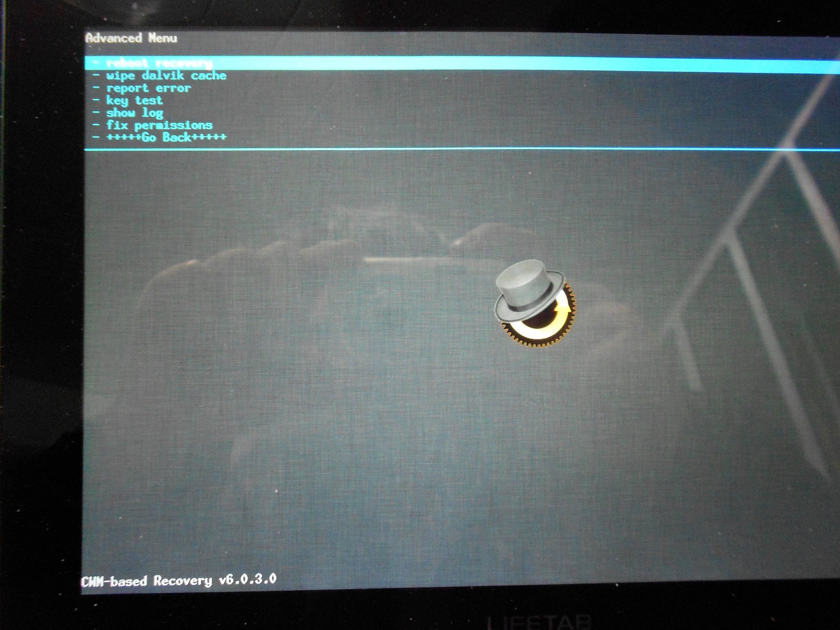The image size is (840, 630).
Task: Choose fix permissions menu item
Action: tap(153, 125)
